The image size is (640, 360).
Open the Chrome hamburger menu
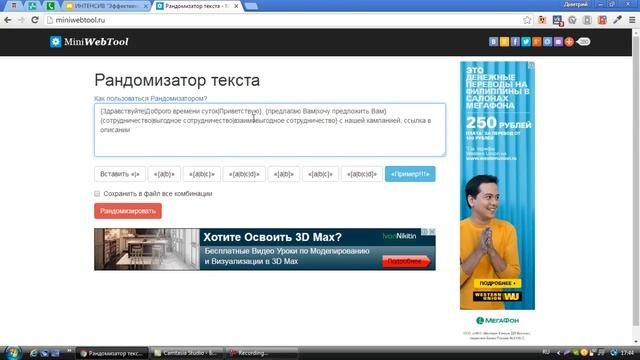(x=632, y=20)
